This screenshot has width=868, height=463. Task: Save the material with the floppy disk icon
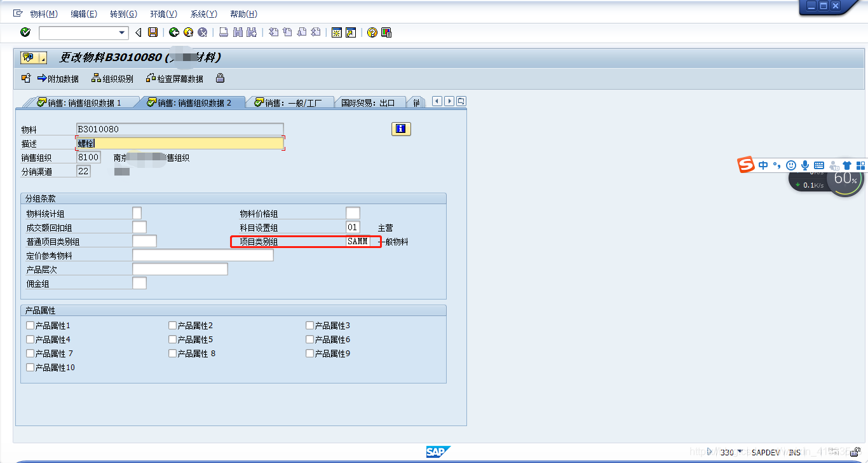tap(153, 32)
